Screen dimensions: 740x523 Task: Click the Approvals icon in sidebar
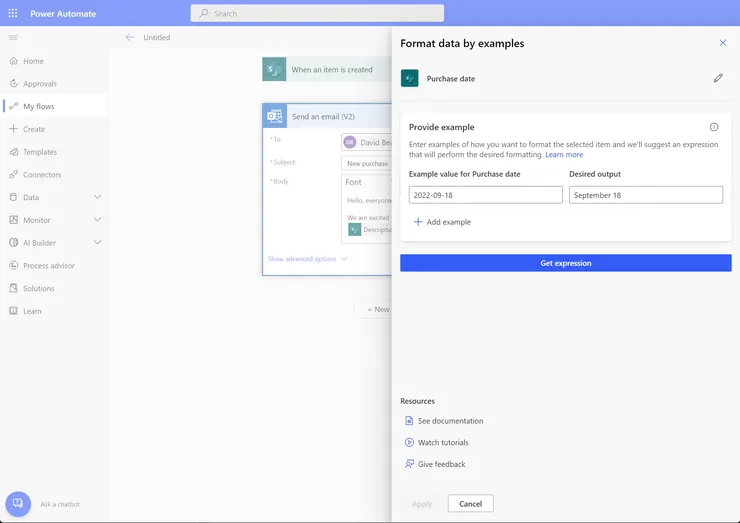tap(14, 84)
